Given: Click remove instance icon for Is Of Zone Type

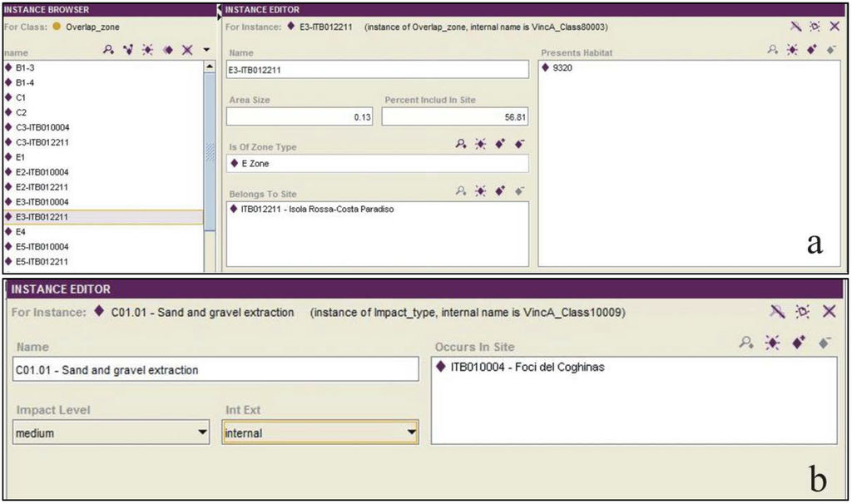Looking at the screenshot, I should click(x=520, y=145).
